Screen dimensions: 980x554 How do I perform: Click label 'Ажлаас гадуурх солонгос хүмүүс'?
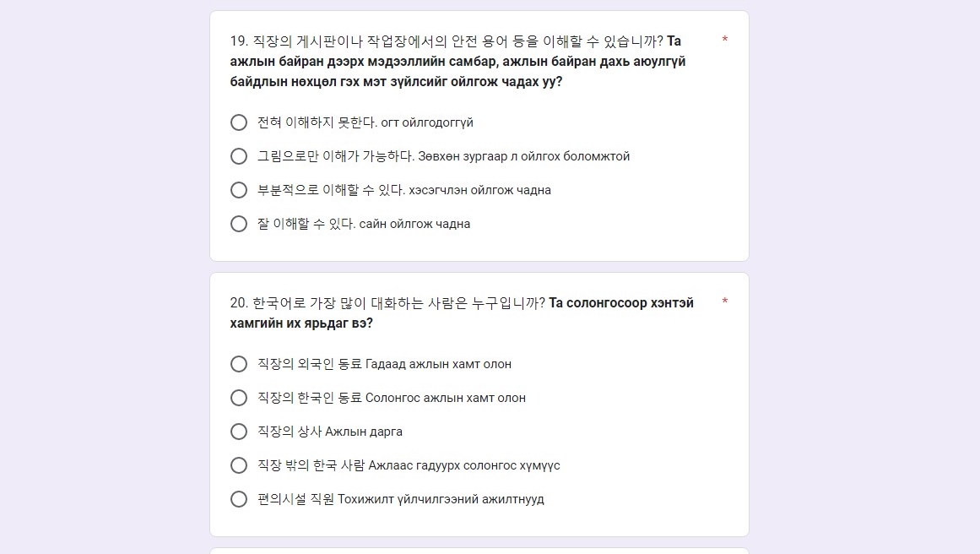coord(464,465)
